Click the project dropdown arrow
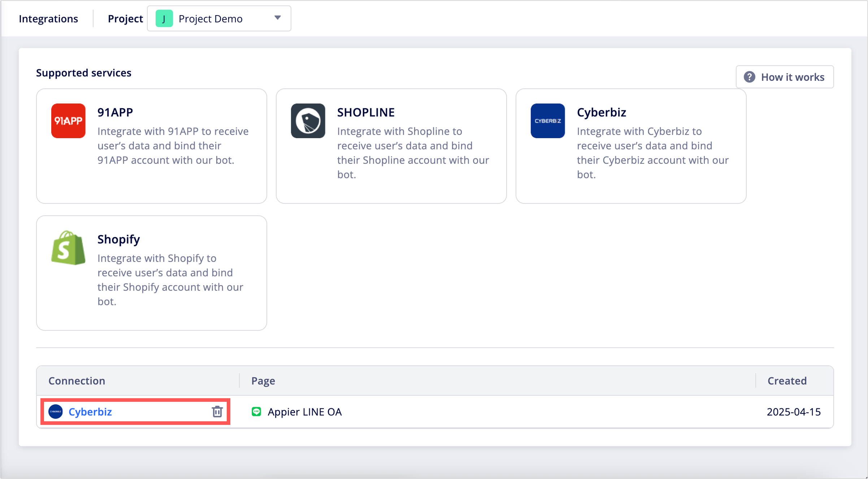This screenshot has height=479, width=868. (278, 18)
